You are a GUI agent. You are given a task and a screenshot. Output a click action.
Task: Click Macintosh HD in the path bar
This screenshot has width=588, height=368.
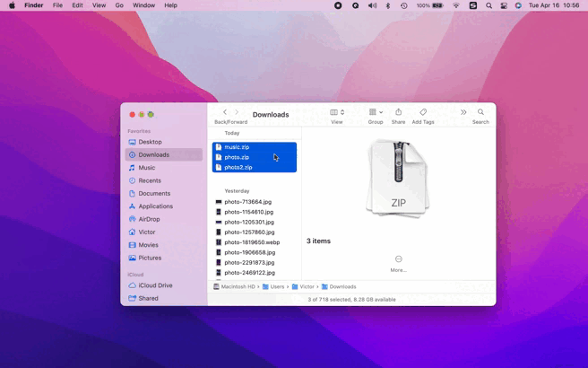(234, 287)
